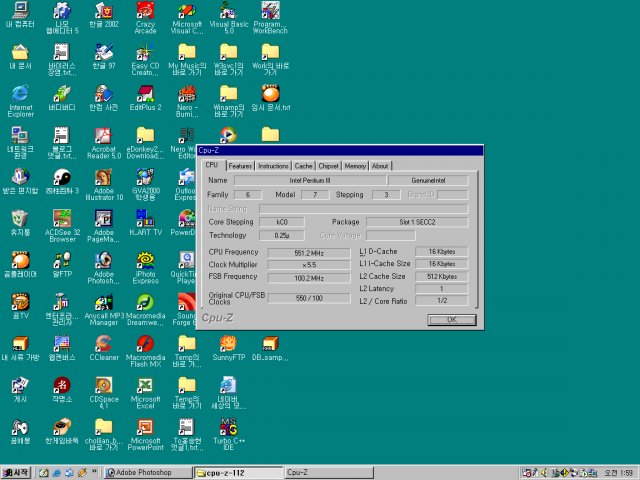Switch to the Memory tab
Screen dimensions: 640x480
click(x=355, y=166)
